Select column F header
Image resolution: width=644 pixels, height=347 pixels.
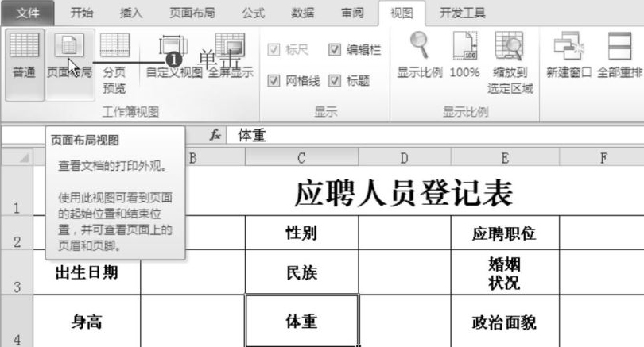point(602,157)
